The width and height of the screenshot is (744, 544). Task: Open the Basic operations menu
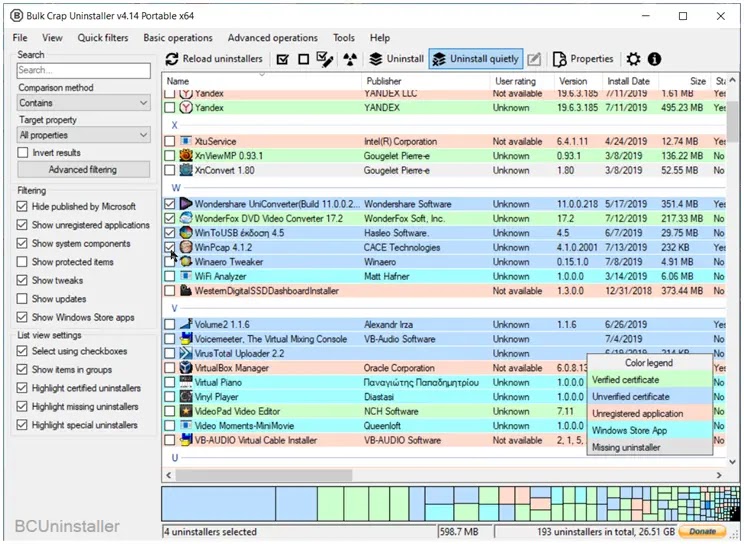(178, 38)
